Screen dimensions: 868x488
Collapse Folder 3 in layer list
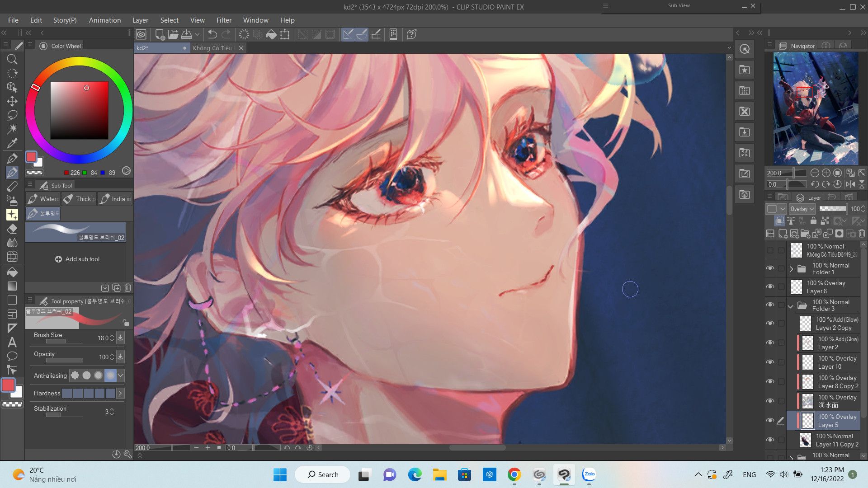point(791,306)
